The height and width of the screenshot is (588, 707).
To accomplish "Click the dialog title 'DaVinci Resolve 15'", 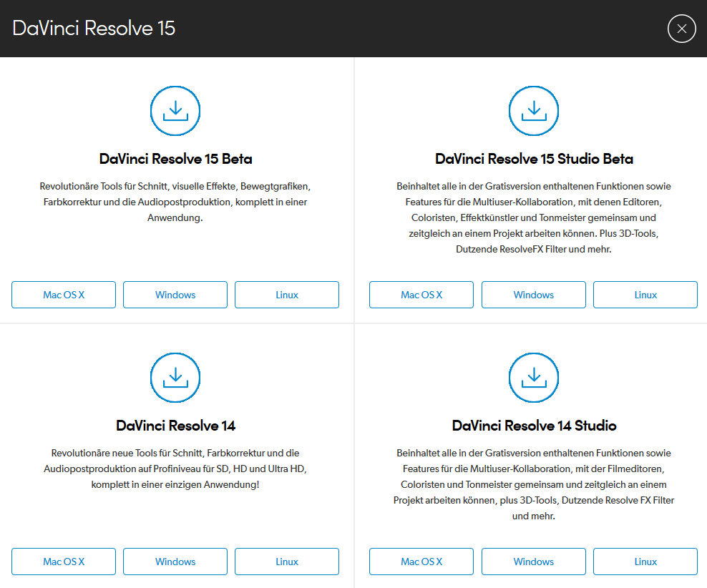I will 94,29.
